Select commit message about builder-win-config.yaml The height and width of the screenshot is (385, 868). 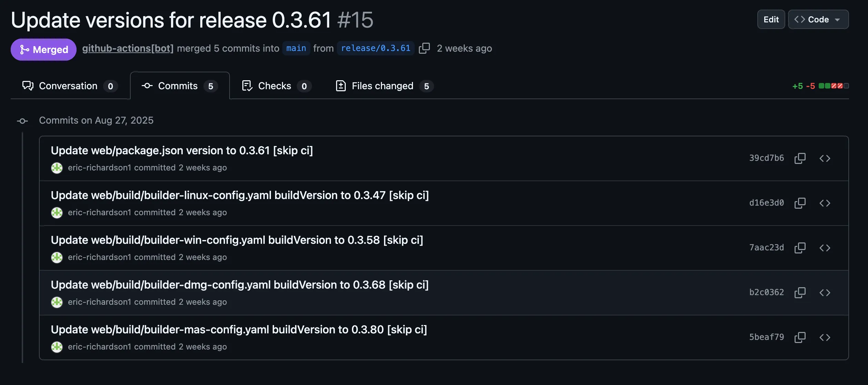click(x=237, y=240)
